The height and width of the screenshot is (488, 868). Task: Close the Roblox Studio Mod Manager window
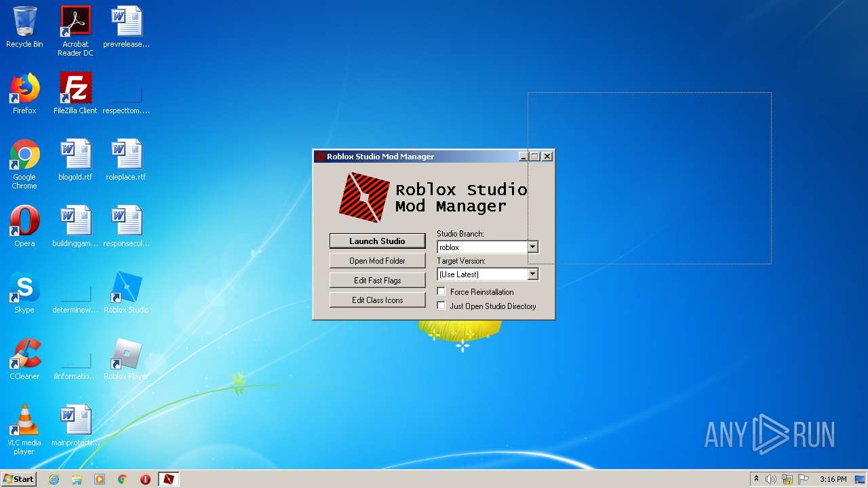[x=547, y=157]
